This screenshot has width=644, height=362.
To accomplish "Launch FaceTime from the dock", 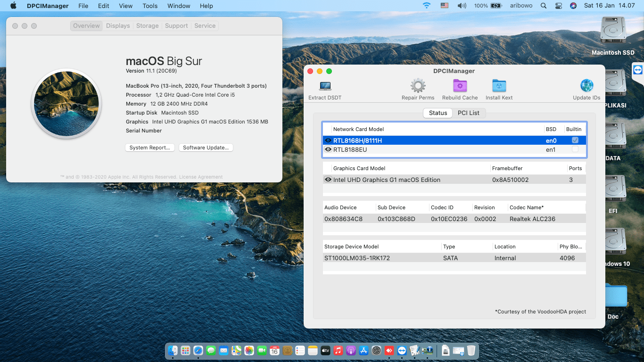I will (x=262, y=351).
